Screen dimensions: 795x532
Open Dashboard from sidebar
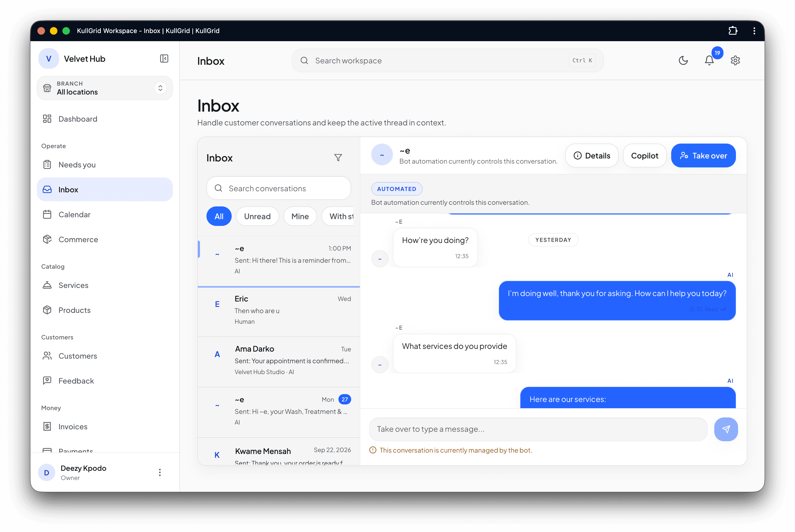coord(105,119)
